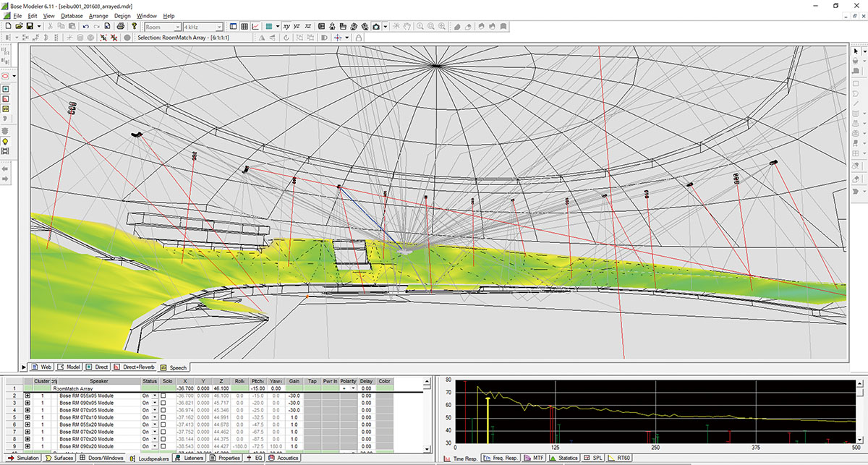Toggle Solo checkbox for Bose RM 055x05 Module
Image resolution: width=868 pixels, height=465 pixels.
(163, 396)
